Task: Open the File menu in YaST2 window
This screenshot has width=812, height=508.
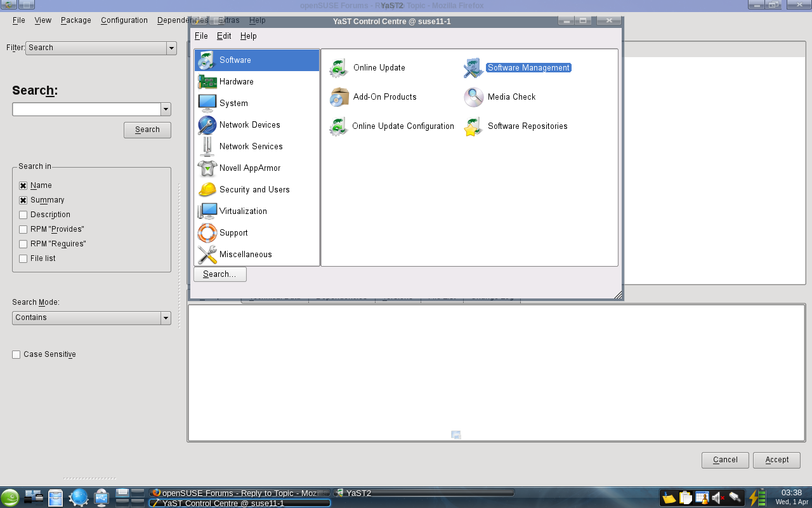Action: coord(19,20)
